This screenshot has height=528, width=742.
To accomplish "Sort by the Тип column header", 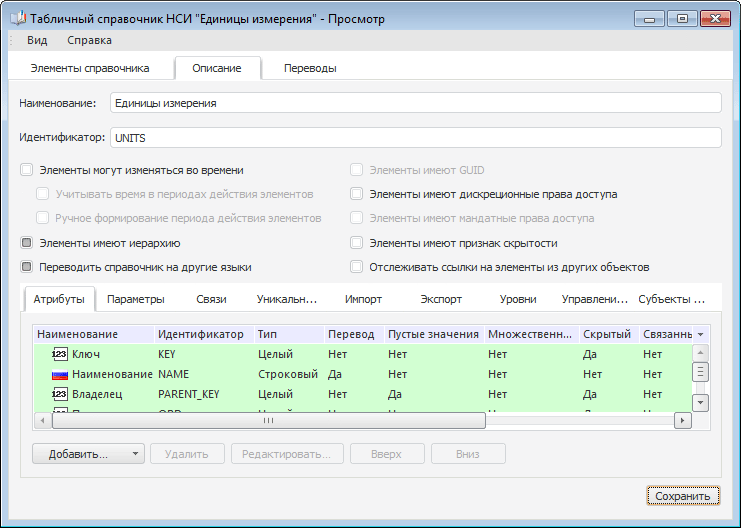I will pos(289,334).
